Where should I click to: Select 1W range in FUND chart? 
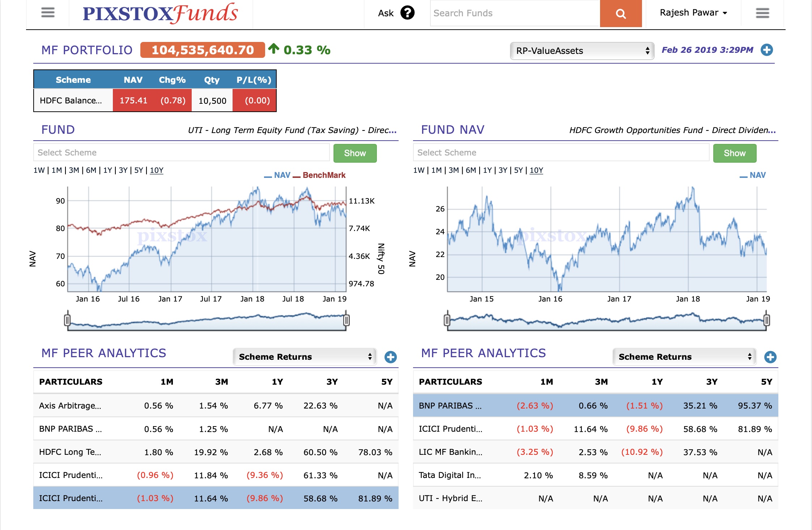39,170
